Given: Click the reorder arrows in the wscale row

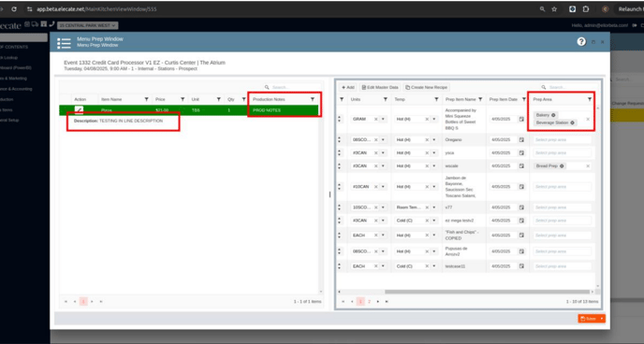Looking at the screenshot, I should point(339,166).
